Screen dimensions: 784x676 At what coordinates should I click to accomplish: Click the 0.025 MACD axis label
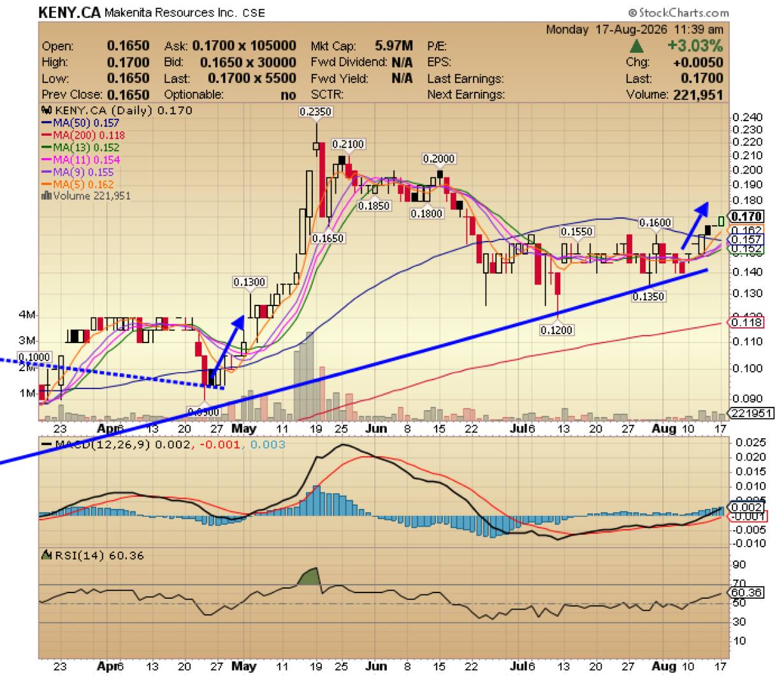749,443
